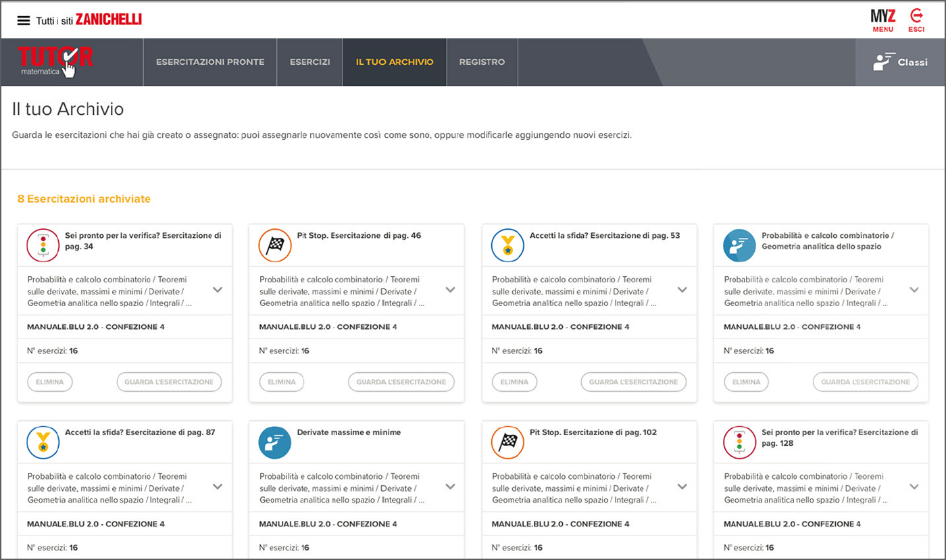Viewport: 946px width, 560px height.
Task: Click the Tutor matematica logo
Action: (55, 61)
